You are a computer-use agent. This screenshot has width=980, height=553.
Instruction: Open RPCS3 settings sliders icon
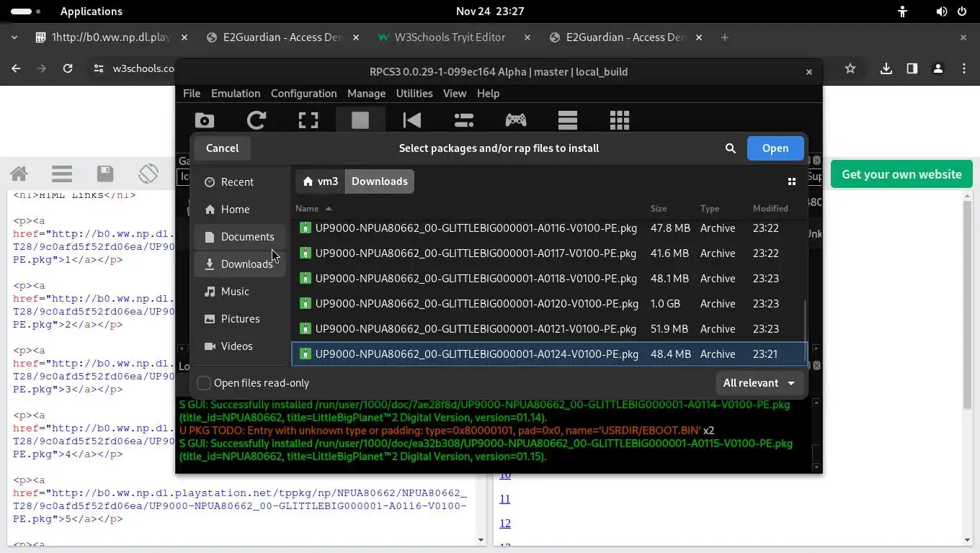click(464, 120)
